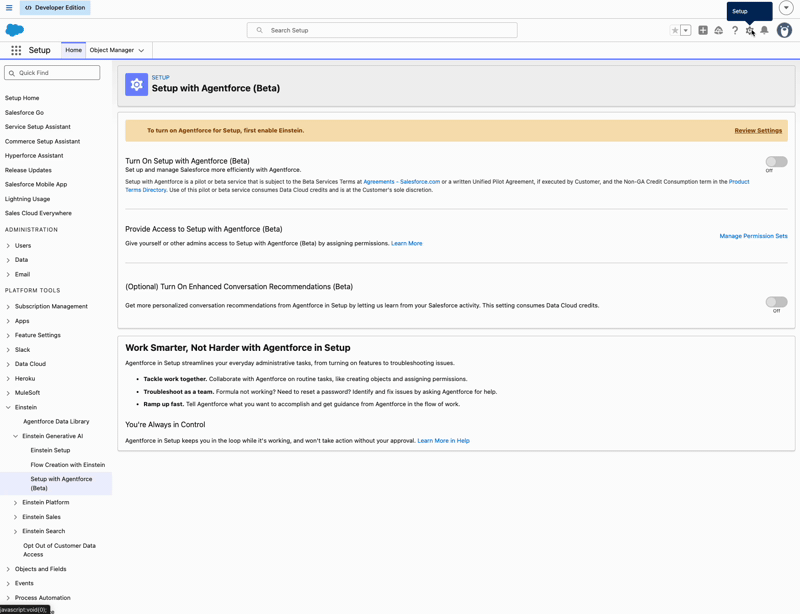Open the favorites list dropdown next to star
The image size is (800, 614).
686,30
